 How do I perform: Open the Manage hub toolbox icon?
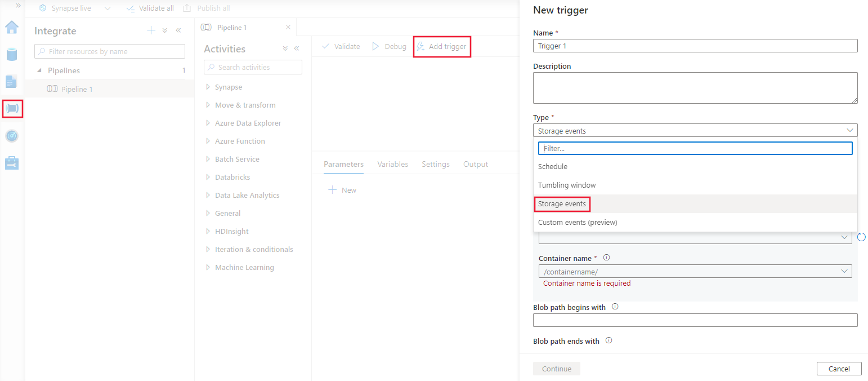tap(12, 163)
